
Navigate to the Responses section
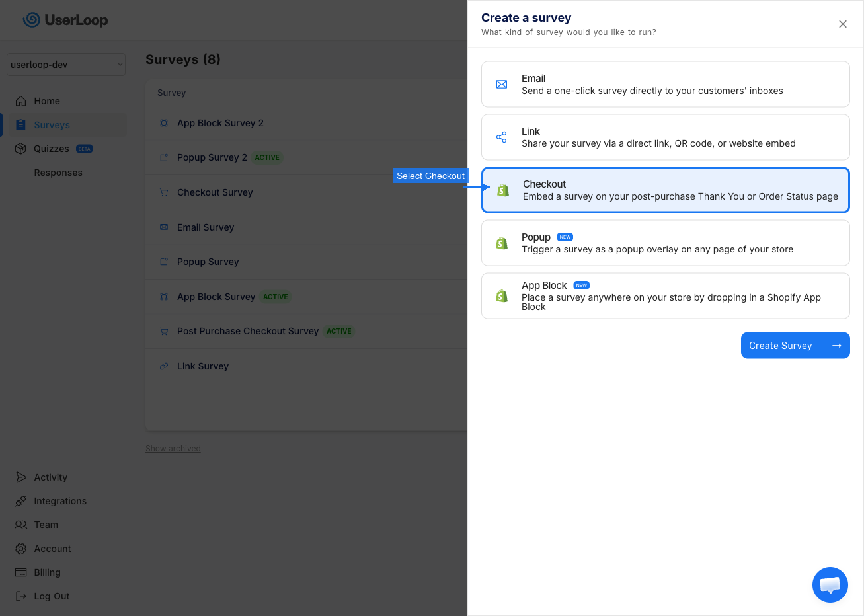58,172
